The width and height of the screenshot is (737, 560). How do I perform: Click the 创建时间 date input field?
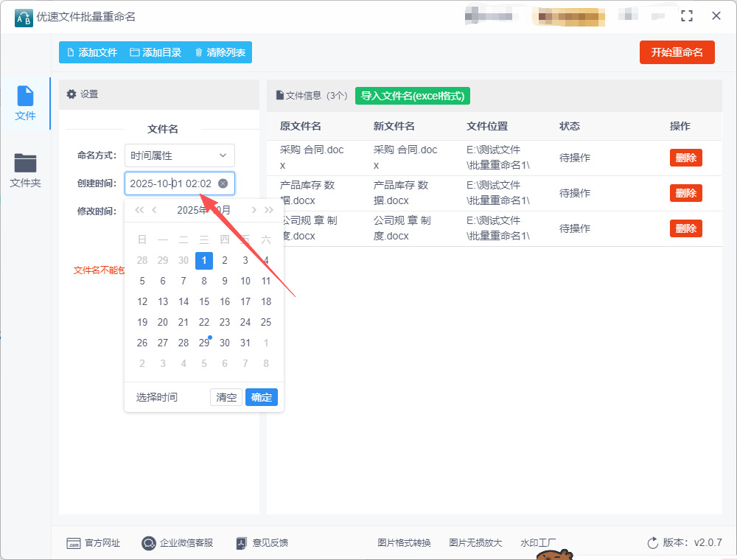coord(171,183)
